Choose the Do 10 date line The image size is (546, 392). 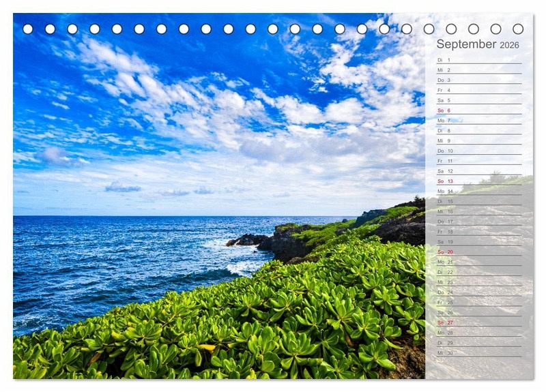[478, 151]
